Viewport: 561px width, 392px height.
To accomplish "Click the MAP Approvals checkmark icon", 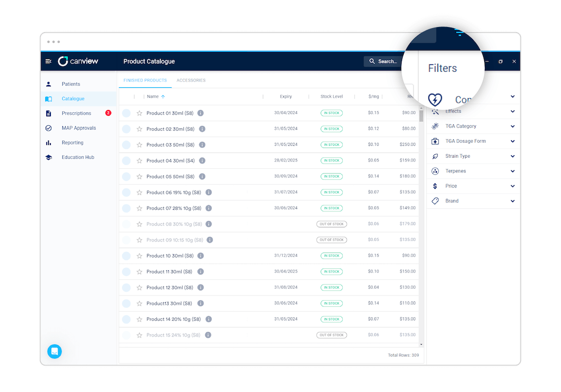I will (x=49, y=128).
